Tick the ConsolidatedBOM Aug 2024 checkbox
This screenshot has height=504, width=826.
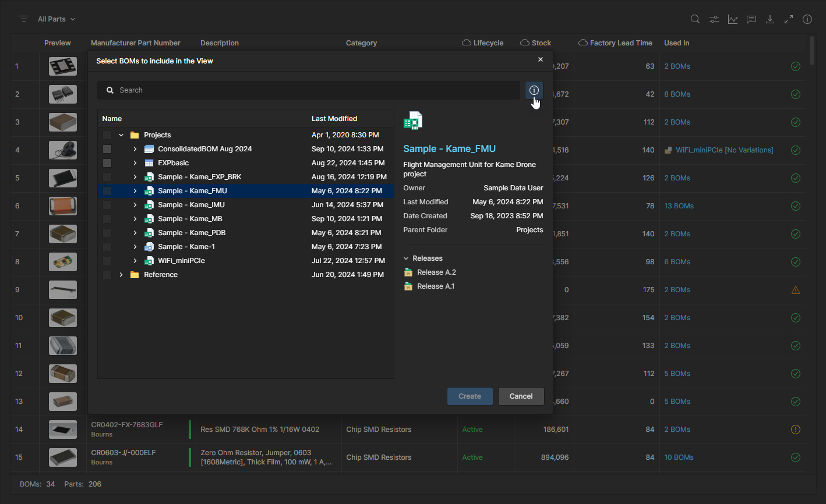107,149
